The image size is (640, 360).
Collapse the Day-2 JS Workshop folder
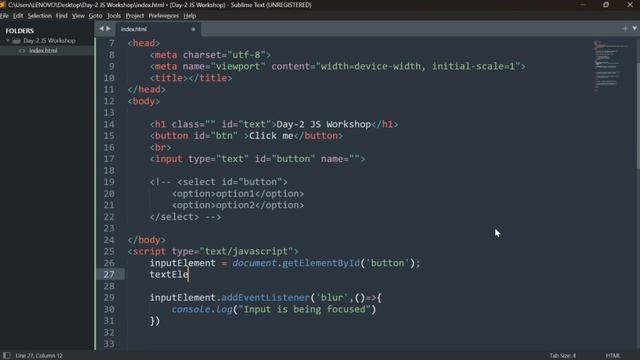[7, 40]
